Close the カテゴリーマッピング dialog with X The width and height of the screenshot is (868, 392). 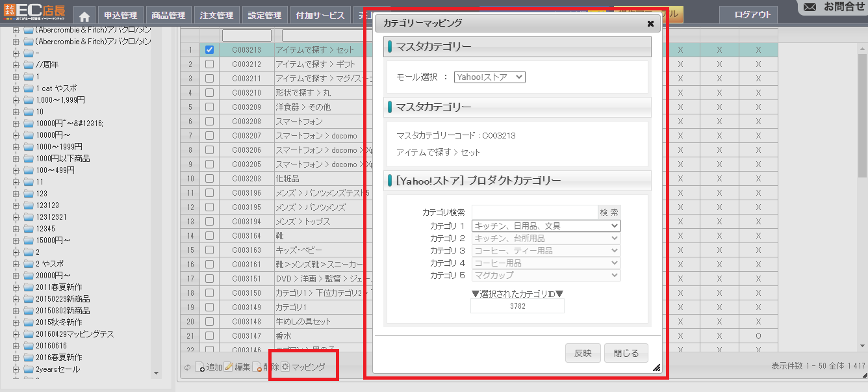coord(650,23)
